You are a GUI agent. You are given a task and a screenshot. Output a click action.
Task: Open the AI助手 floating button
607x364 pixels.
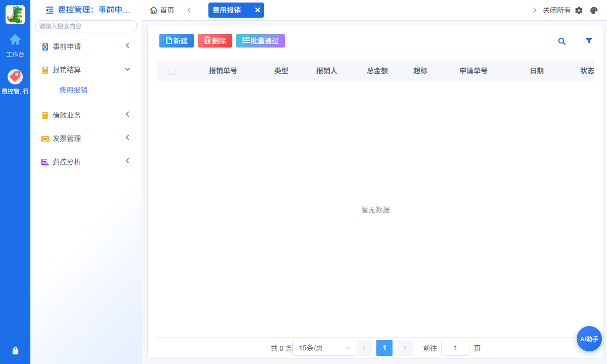pos(589,339)
